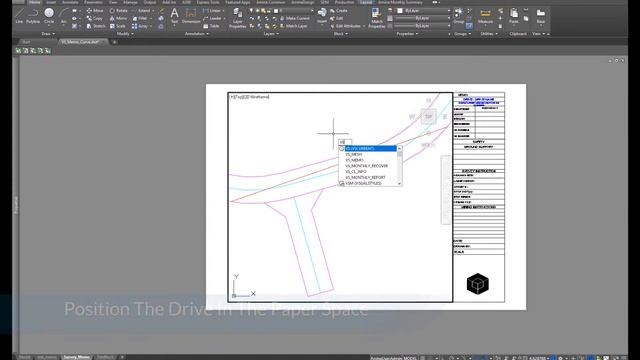The width and height of the screenshot is (640, 360).
Task: Click Create block button
Action: [339, 11]
